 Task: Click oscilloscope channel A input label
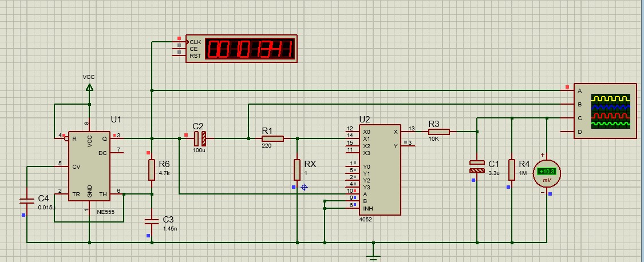point(580,91)
